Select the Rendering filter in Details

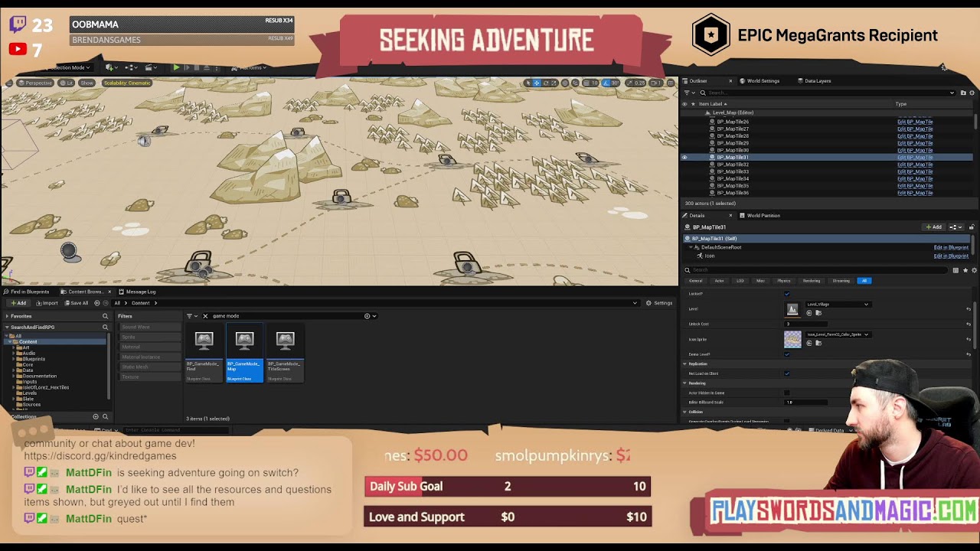(x=812, y=281)
